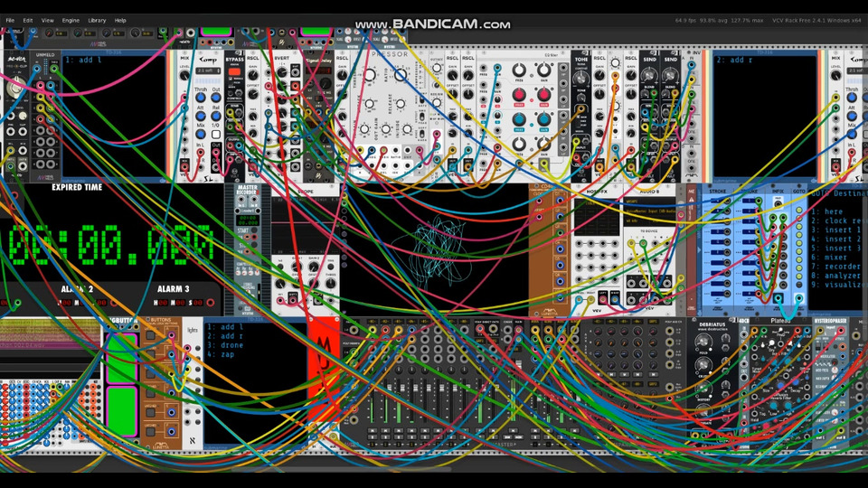Select '3: insert 1' in the GOTO destinations list
The image size is (868, 488).
(835, 230)
